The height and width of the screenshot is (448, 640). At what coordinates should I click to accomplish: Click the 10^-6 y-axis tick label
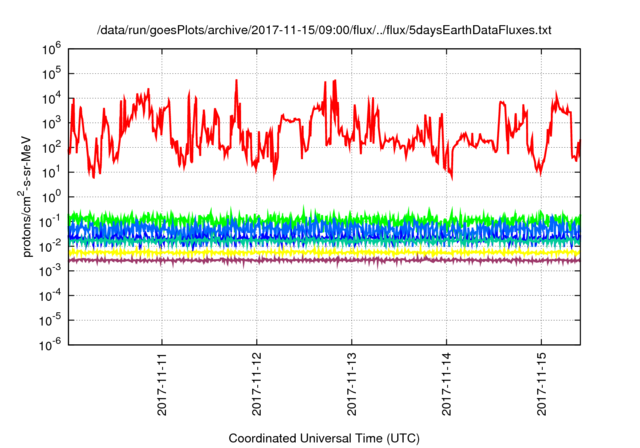point(50,345)
